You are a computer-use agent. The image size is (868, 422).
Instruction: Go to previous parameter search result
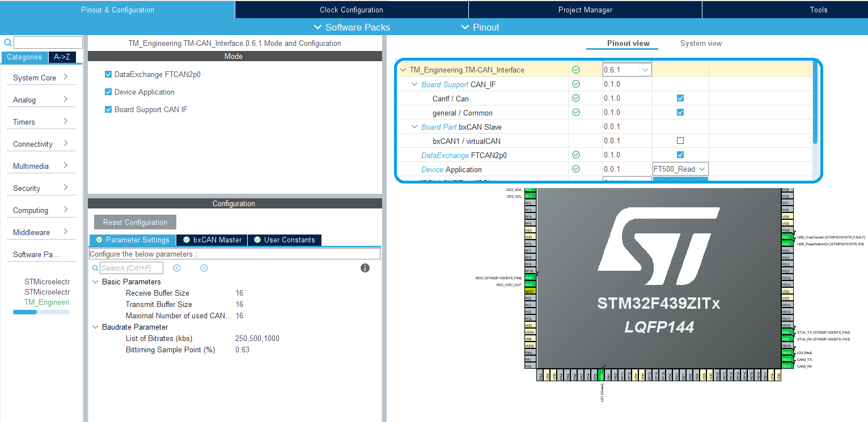(x=177, y=268)
